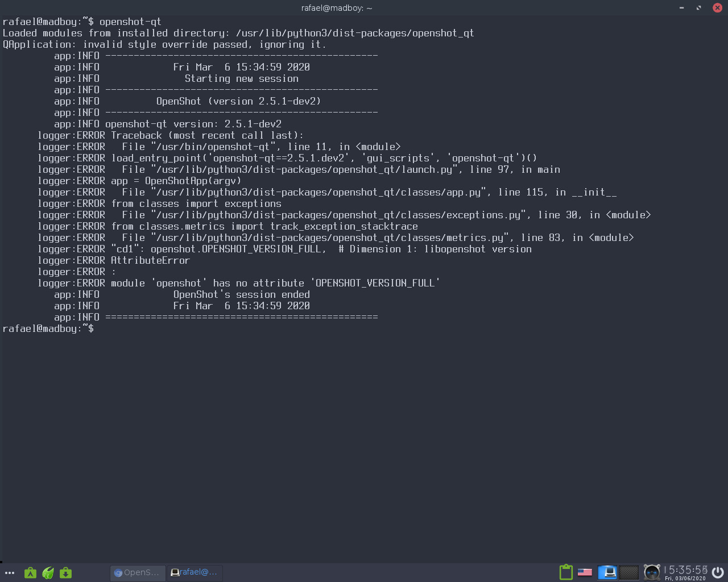Click the 'Loaded modules from installed directory' line
The width and height of the screenshot is (728, 582).
[x=238, y=33]
